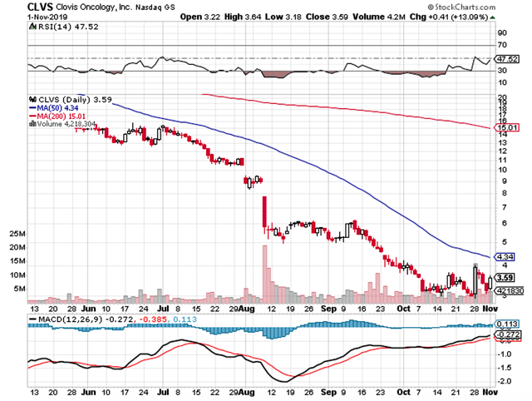Click the CLVS ticker symbol in the header
This screenshot has width=532, height=401.
(x=40, y=7)
